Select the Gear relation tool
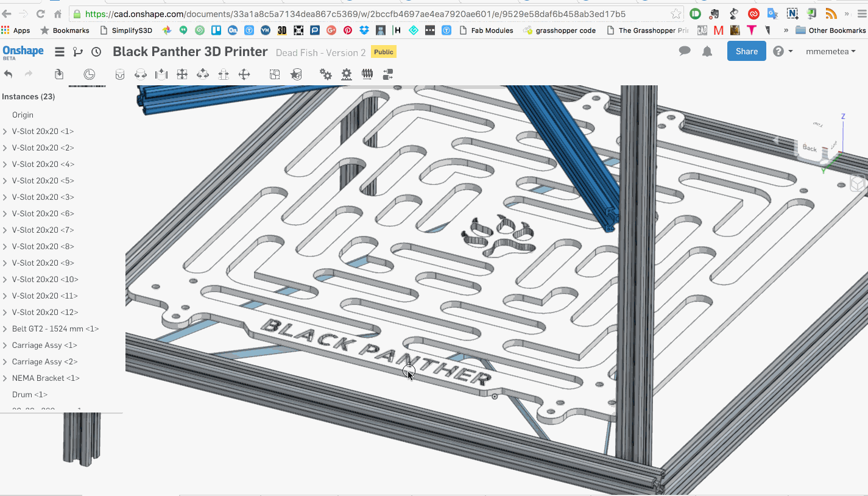The height and width of the screenshot is (496, 868). point(326,74)
